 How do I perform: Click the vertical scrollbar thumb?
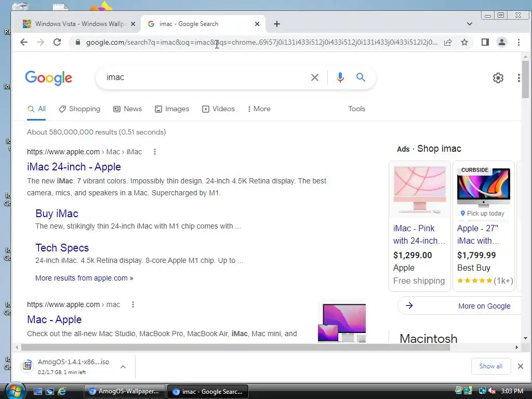525,79
